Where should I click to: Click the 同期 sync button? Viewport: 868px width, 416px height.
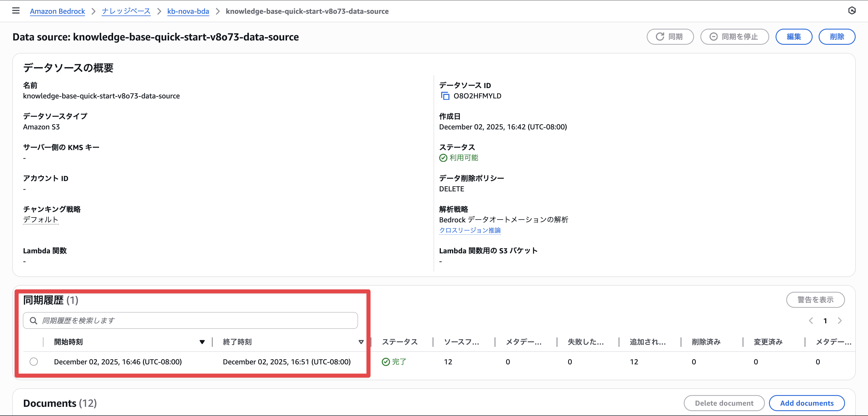tap(670, 36)
